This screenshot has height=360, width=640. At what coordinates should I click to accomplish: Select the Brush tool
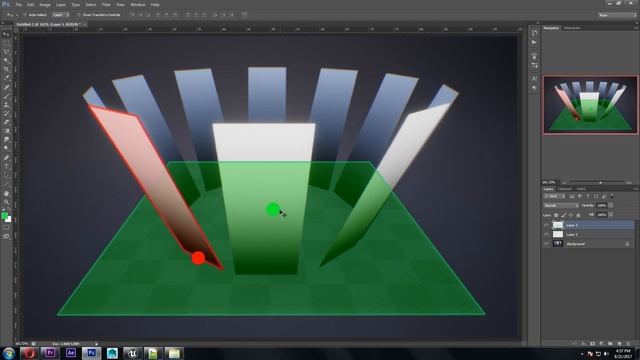coord(6,96)
